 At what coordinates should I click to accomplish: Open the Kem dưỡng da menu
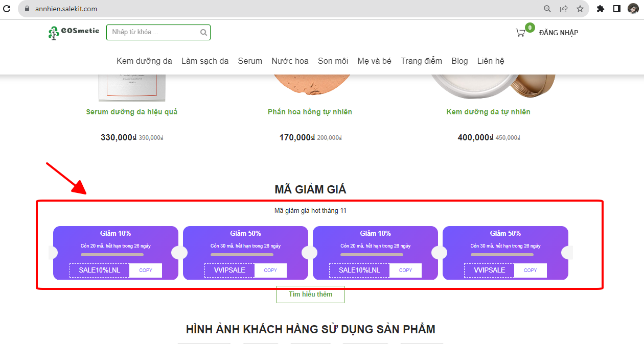point(144,61)
